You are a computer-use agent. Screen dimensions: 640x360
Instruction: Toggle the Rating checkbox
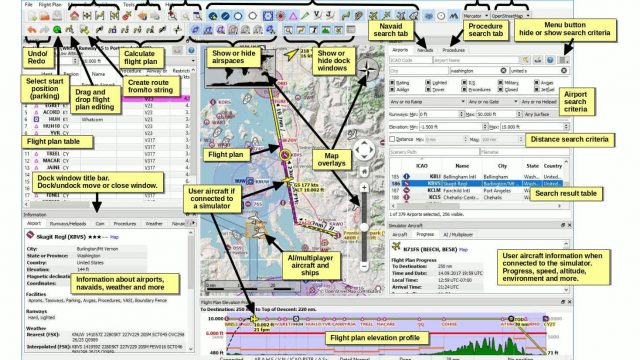click(x=392, y=82)
